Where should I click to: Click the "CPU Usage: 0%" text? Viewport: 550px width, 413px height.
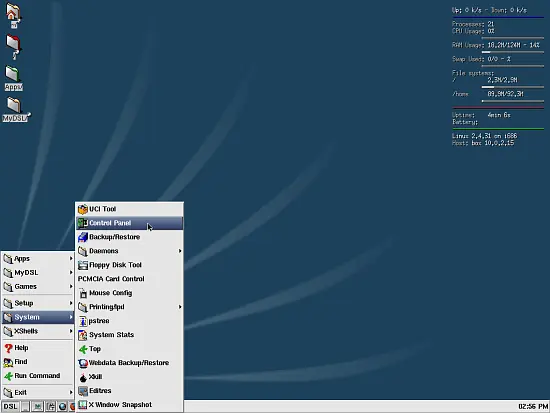pos(473,31)
